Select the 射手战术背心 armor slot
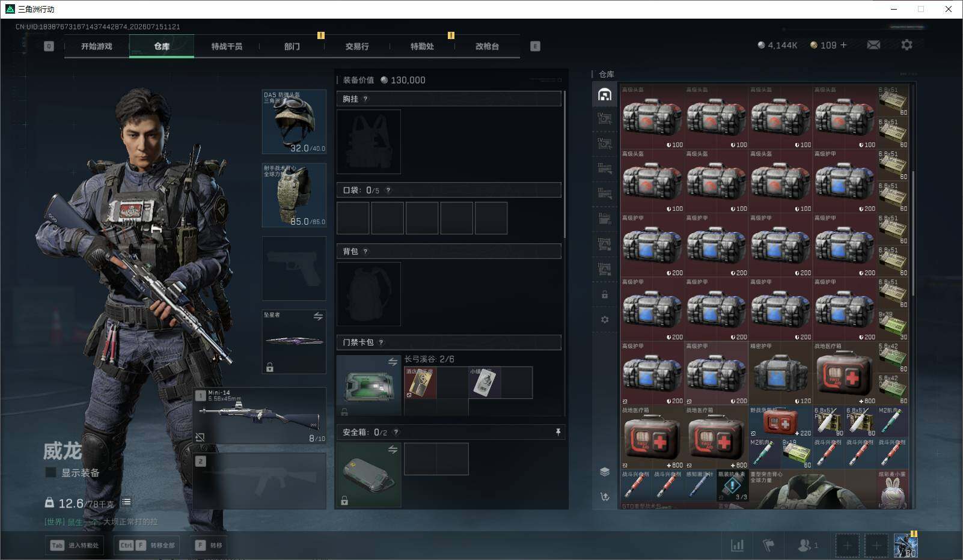The image size is (963, 560). coord(294,195)
